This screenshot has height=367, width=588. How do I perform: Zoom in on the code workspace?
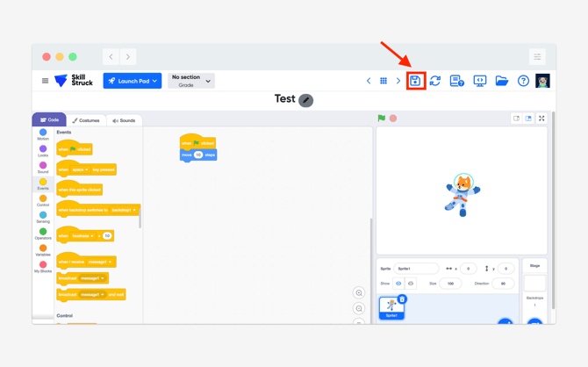pyautogui.click(x=359, y=293)
